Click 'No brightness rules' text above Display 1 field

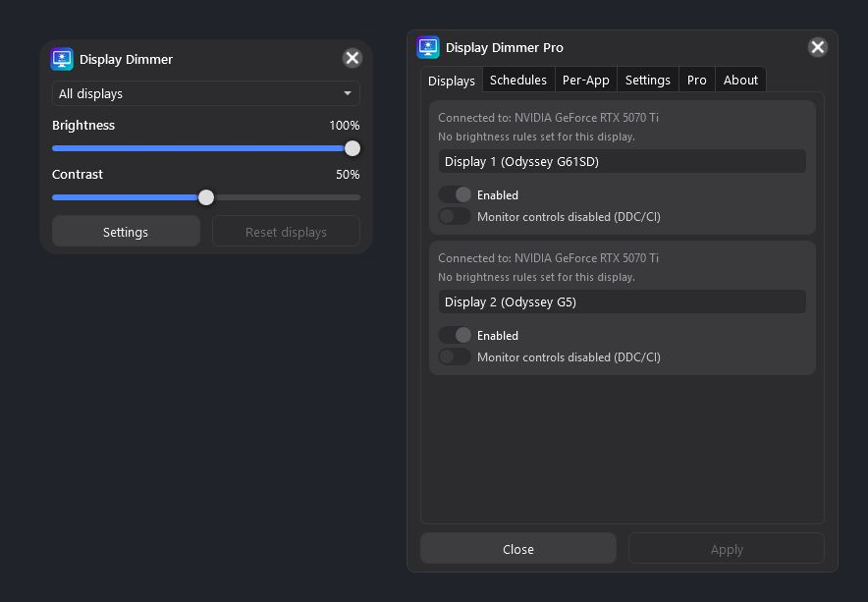536,137
